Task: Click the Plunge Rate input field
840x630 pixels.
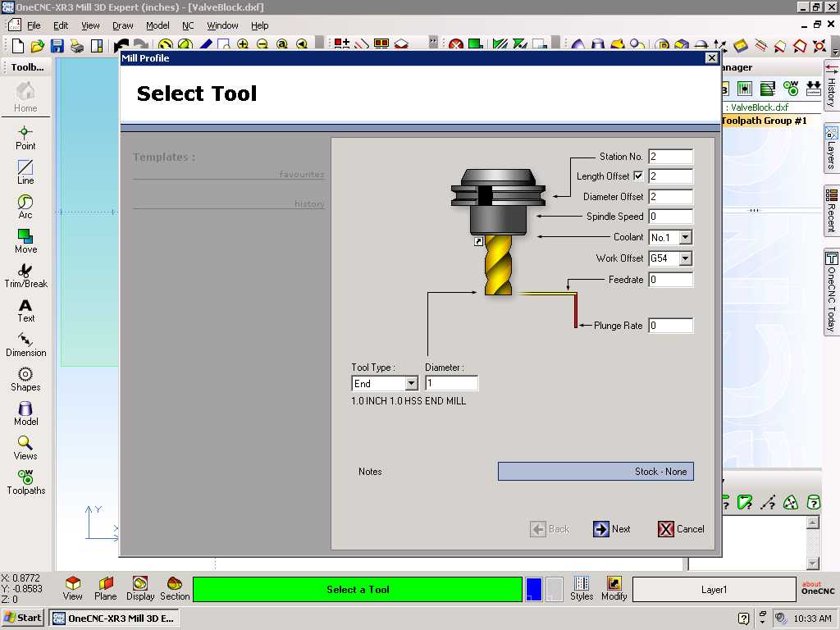Action: (x=670, y=325)
